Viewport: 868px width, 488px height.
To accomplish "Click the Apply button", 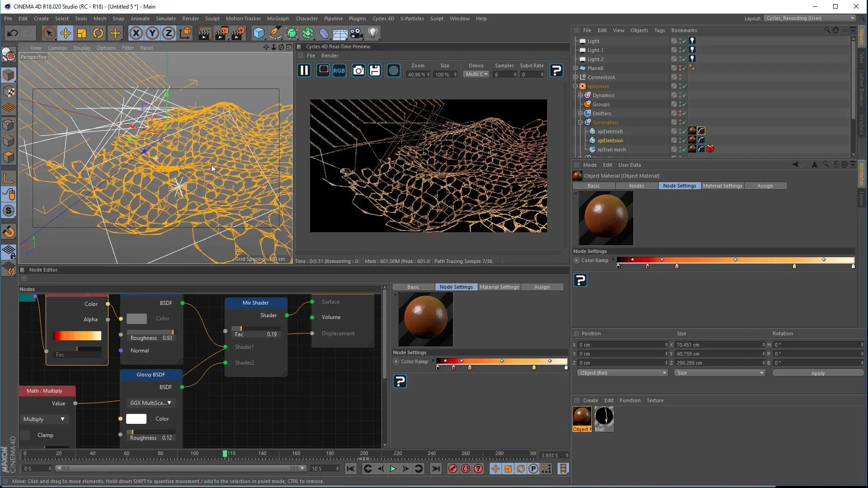I will [x=817, y=373].
